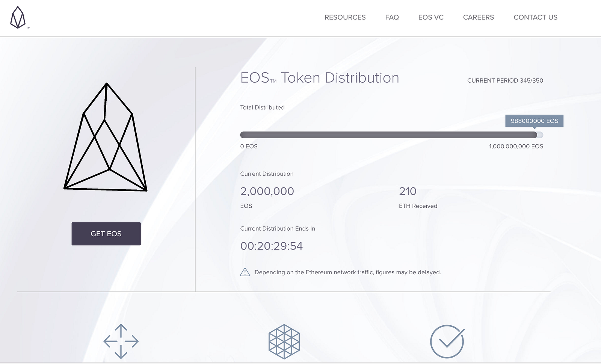
Task: Click the Current Period 345/350 text
Action: pyautogui.click(x=505, y=80)
